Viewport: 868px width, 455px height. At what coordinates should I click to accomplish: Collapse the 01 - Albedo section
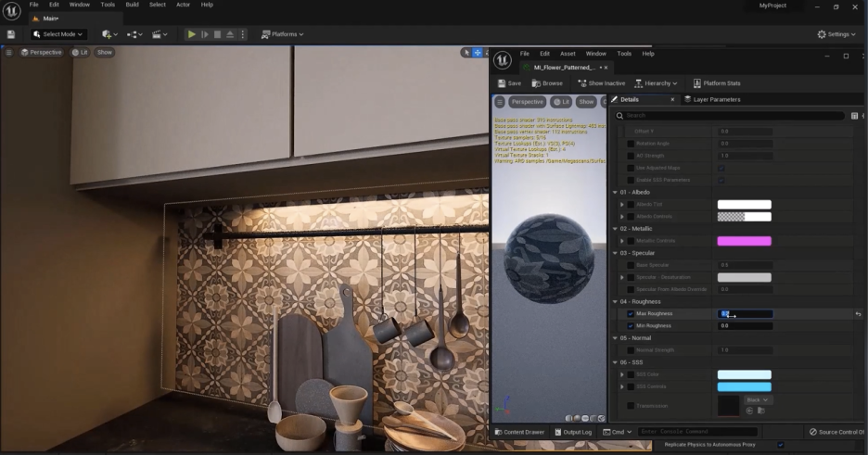tap(615, 193)
